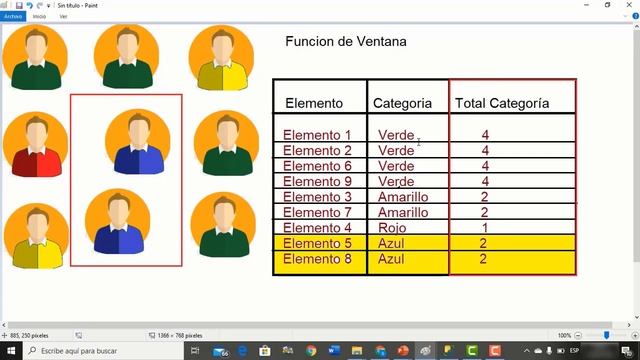Click the Save icon in quick access toolbar
The image size is (640, 360).
[19, 5]
